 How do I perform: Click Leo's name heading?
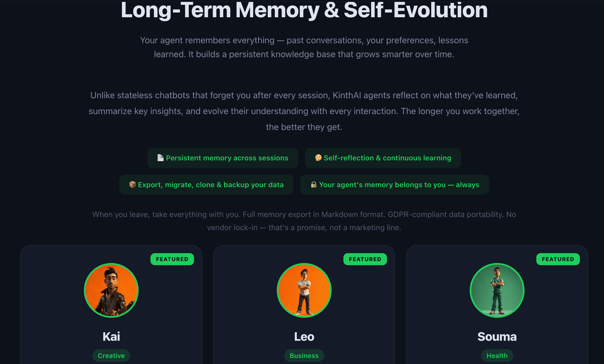(x=304, y=337)
